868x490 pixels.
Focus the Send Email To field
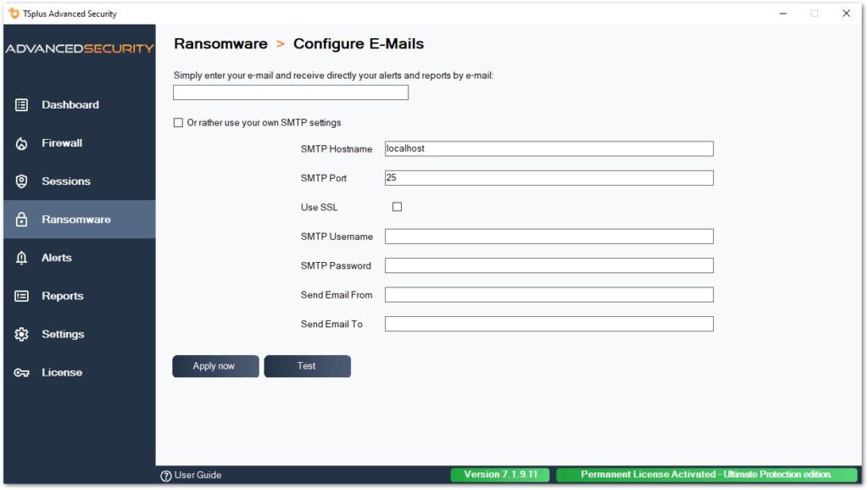(547, 323)
